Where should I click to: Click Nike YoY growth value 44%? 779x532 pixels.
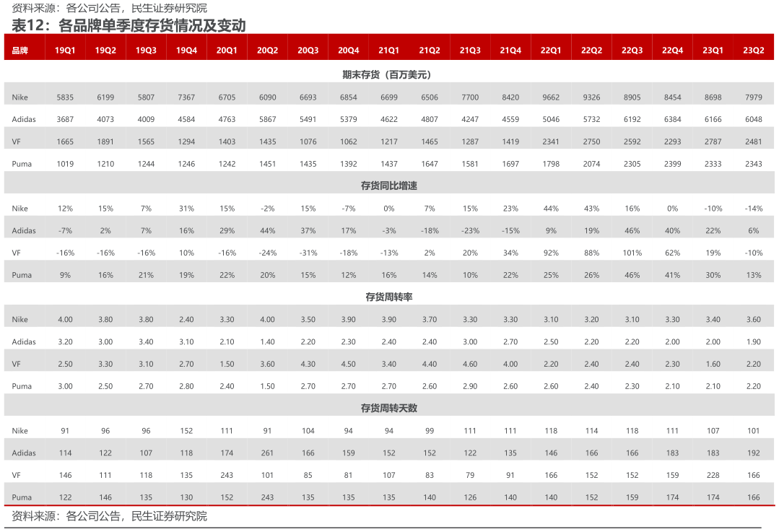(551, 209)
